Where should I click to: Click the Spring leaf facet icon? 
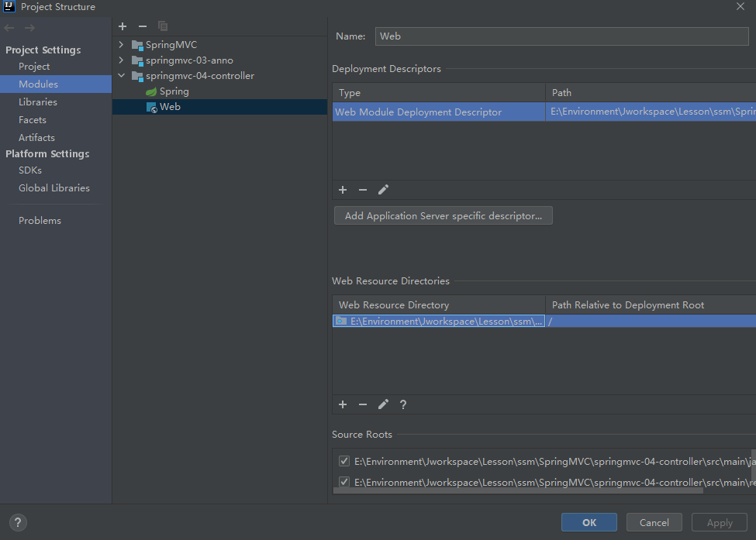[x=151, y=91]
